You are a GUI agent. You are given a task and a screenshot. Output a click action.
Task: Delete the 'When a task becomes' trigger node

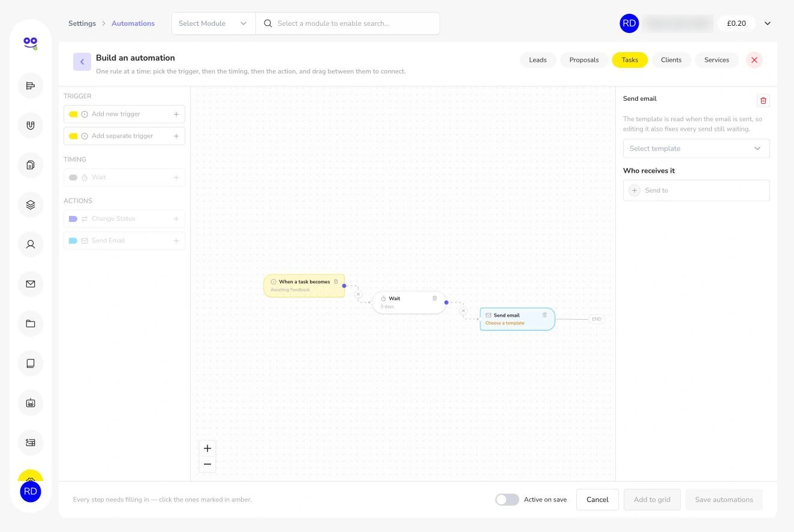tap(336, 281)
